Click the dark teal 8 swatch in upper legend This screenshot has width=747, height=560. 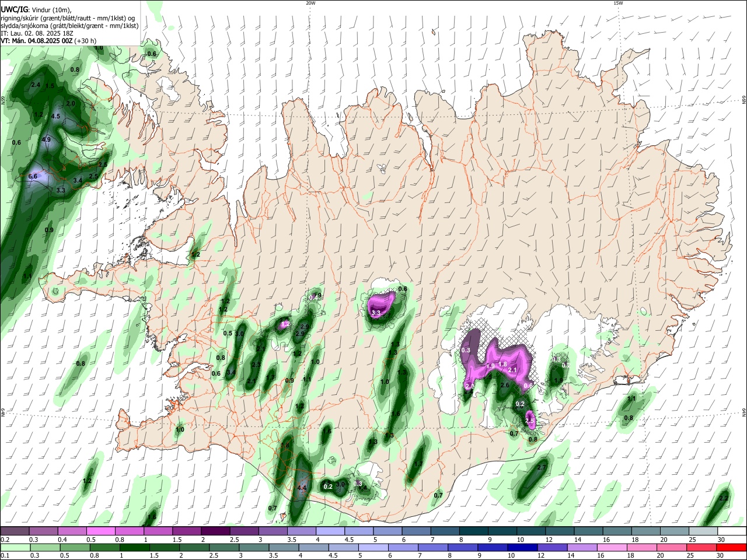click(474, 531)
